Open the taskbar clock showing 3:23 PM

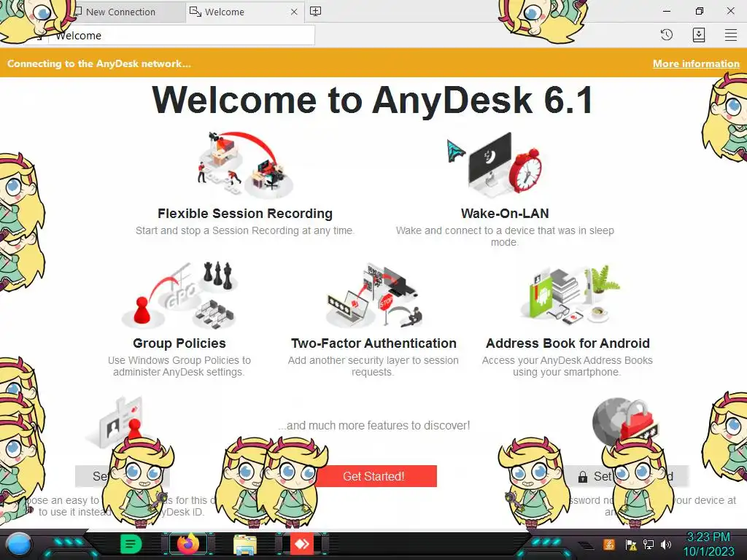(708, 544)
